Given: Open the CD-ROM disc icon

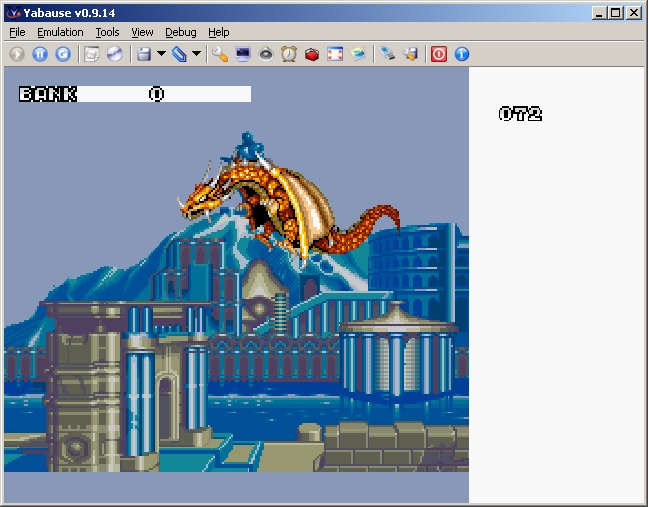Looking at the screenshot, I should (114, 54).
